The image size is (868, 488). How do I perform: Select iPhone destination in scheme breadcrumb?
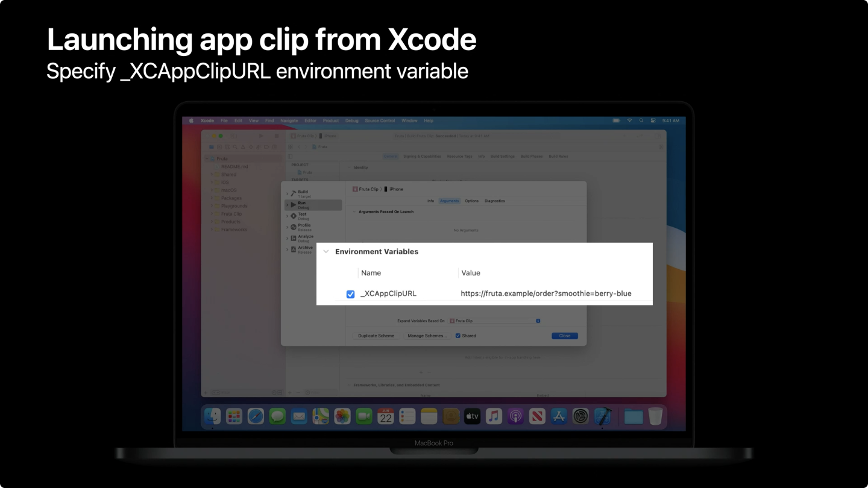tap(394, 189)
